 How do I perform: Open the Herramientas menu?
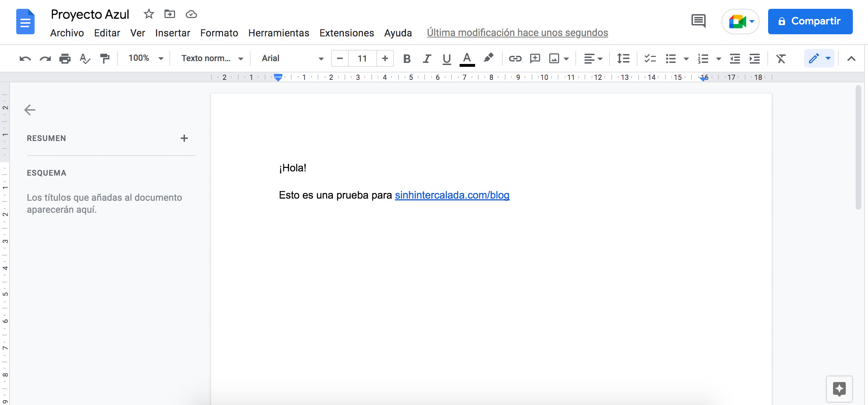pos(279,33)
